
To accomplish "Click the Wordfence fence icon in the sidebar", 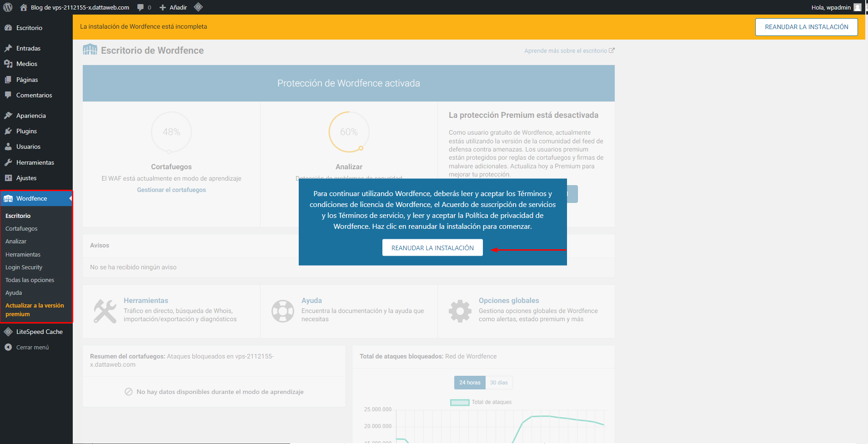I will [x=8, y=198].
